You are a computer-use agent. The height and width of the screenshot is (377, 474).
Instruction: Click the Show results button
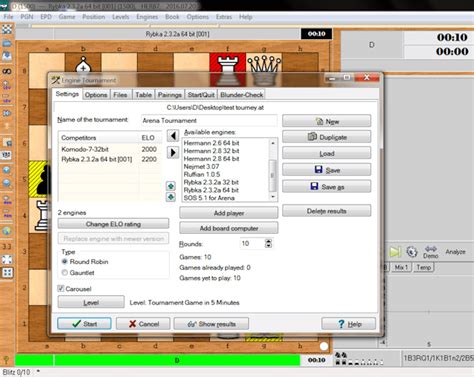(x=211, y=324)
